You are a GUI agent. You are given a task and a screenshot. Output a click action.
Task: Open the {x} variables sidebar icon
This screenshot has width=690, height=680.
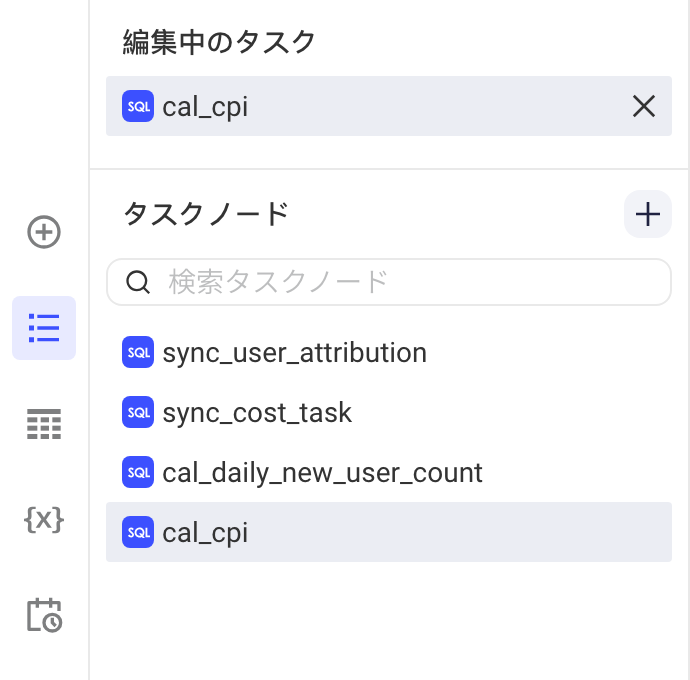[44, 520]
